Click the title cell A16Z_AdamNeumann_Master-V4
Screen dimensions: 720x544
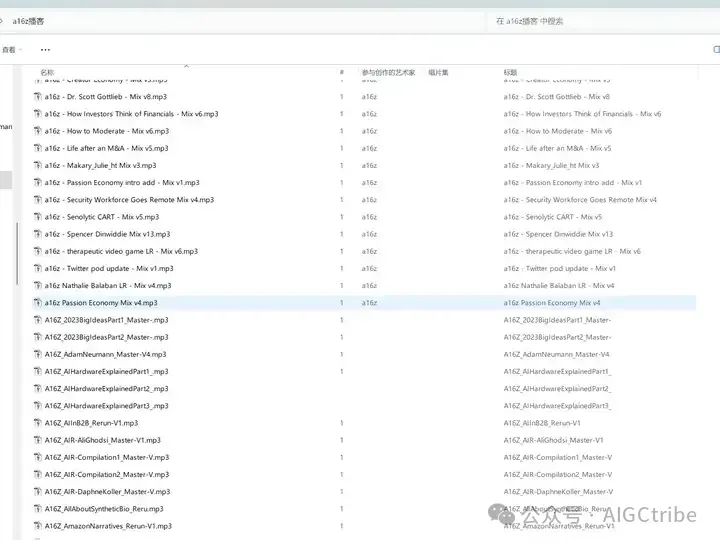tap(557, 354)
